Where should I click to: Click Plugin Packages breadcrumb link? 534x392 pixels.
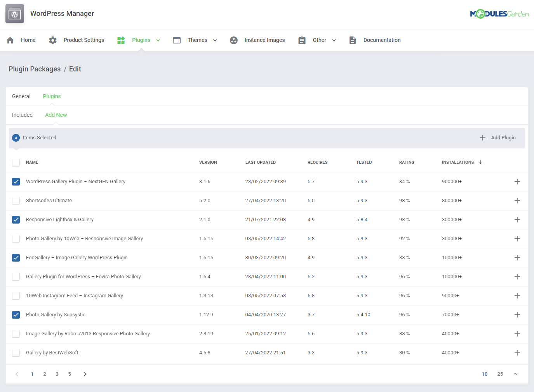[x=35, y=69]
